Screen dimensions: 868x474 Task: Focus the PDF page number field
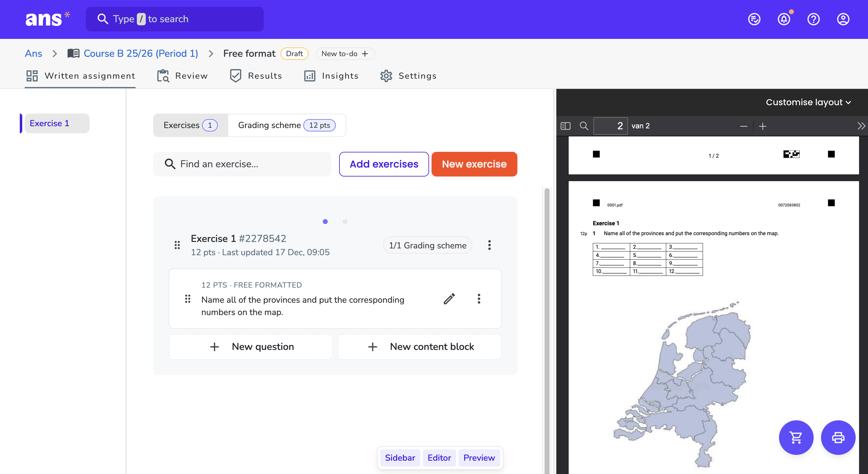(610, 126)
